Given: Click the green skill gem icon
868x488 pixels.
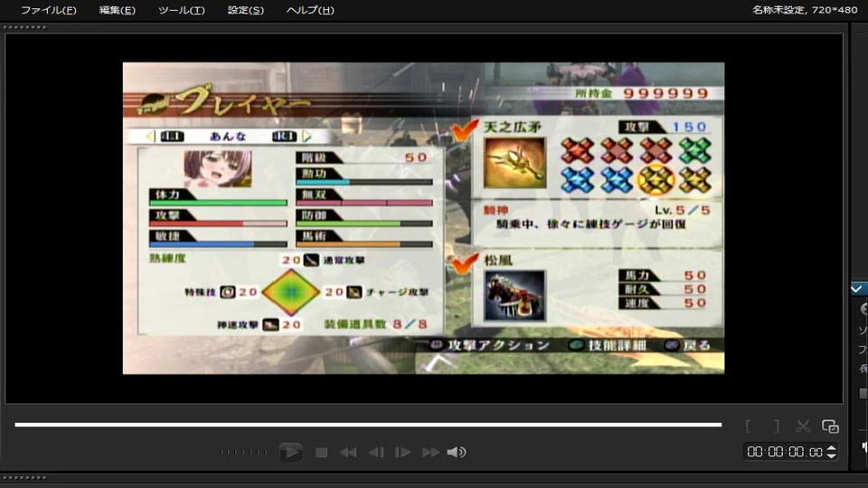Looking at the screenshot, I should click(694, 150).
